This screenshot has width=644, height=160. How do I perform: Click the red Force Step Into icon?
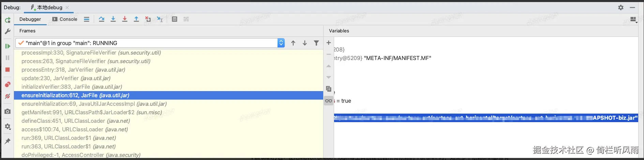[125, 19]
